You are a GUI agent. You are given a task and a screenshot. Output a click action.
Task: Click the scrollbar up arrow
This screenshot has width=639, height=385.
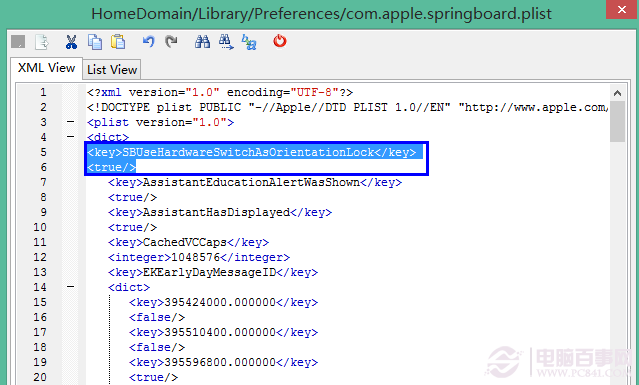[x=617, y=93]
